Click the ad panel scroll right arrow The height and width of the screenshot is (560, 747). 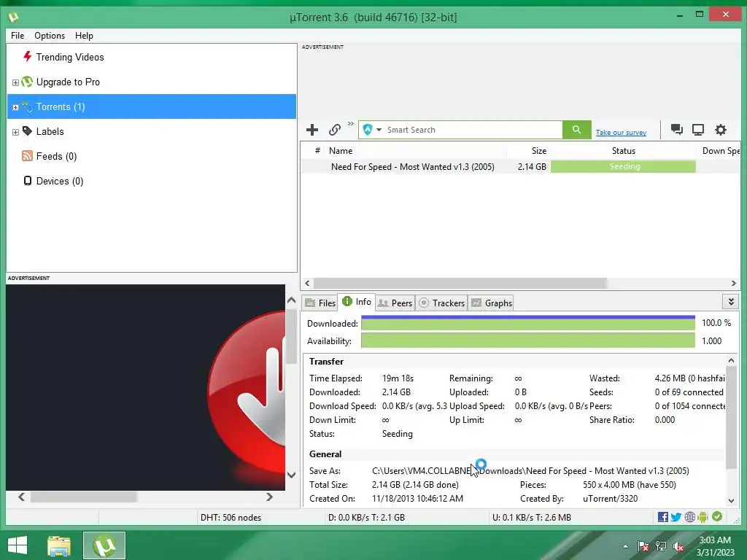[x=269, y=497]
